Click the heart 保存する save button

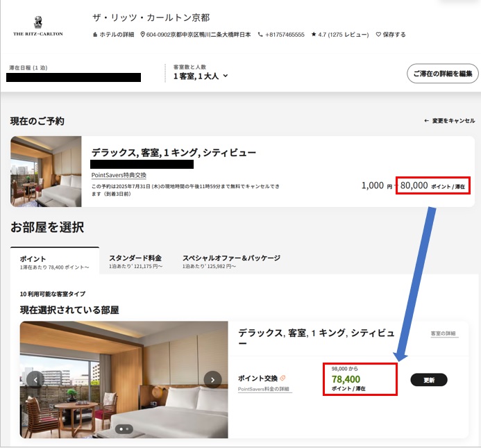click(x=391, y=35)
